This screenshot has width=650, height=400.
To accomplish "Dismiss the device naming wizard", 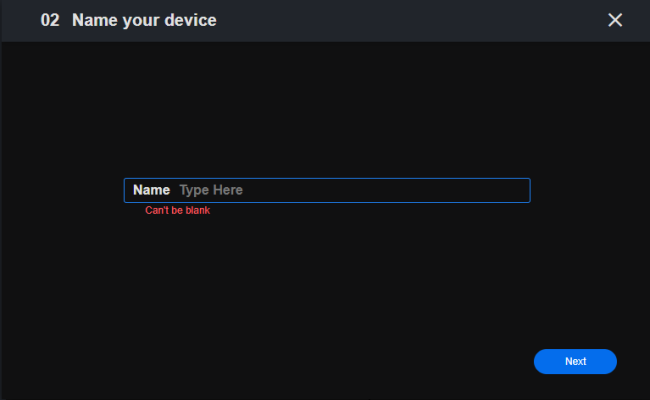I will [x=615, y=20].
